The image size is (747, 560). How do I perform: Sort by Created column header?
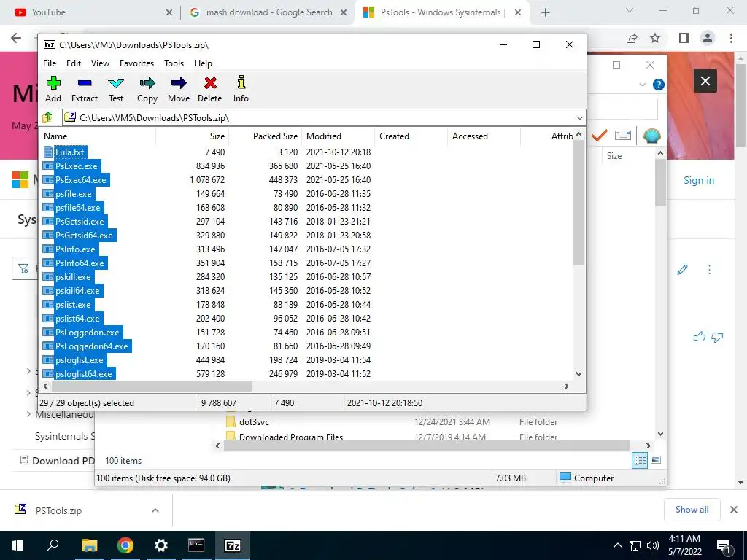(411, 136)
